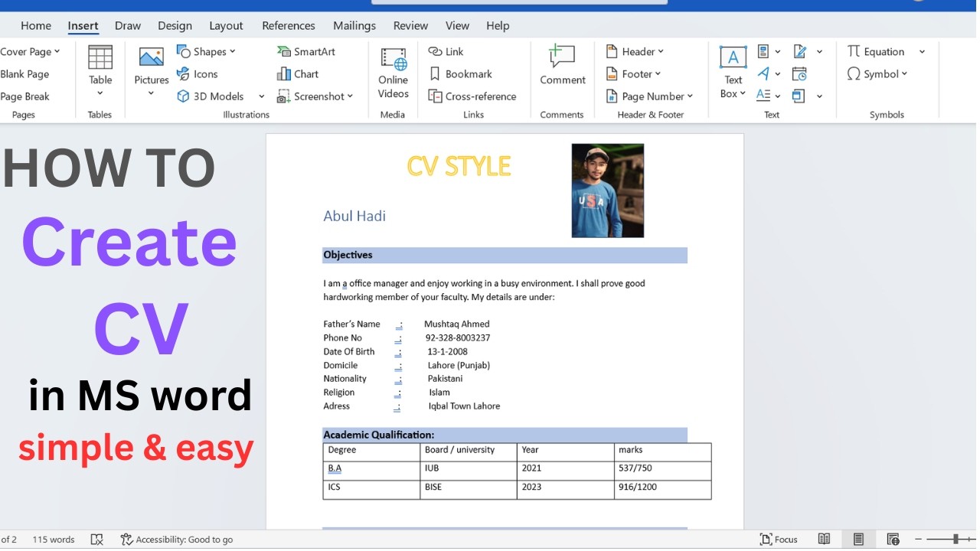Click zoom out minus button
Image resolution: width=980 pixels, height=551 pixels.
(919, 540)
